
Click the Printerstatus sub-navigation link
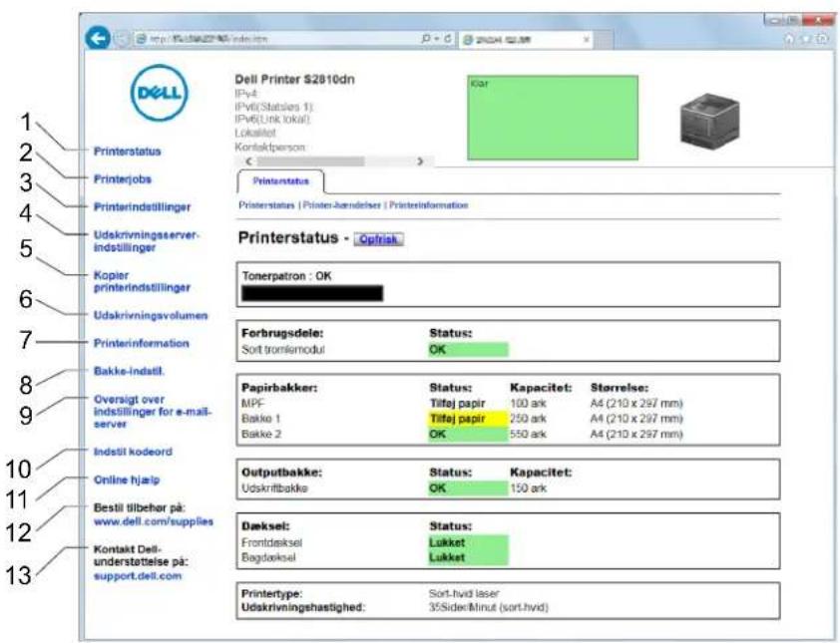click(266, 205)
